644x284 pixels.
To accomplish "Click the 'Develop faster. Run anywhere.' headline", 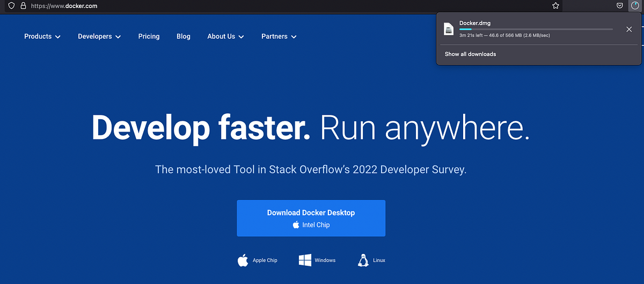I will (x=311, y=128).
